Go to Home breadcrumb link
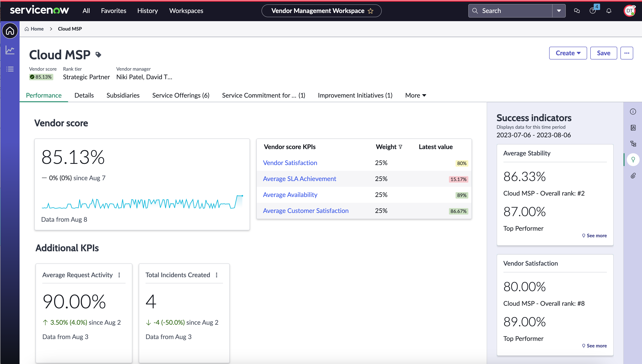This screenshot has height=364, width=642. click(x=34, y=29)
